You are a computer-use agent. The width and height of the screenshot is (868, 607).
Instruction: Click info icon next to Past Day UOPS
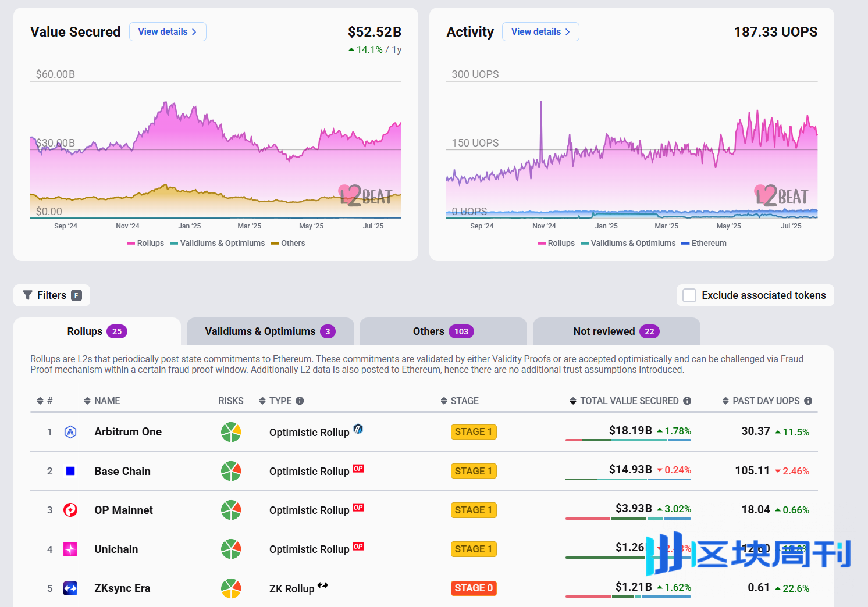808,401
